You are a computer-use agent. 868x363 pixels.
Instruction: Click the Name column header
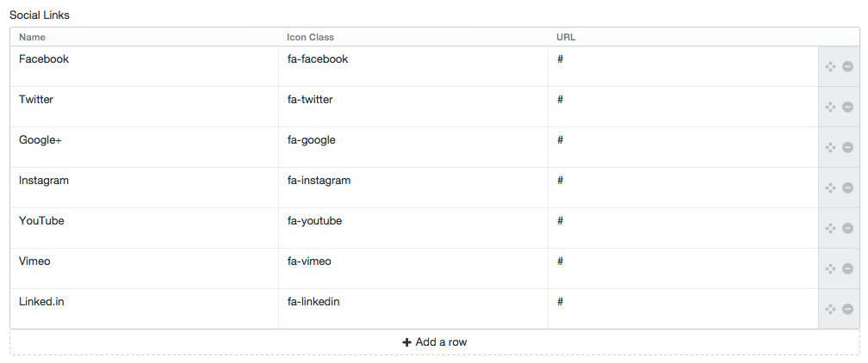coord(32,38)
